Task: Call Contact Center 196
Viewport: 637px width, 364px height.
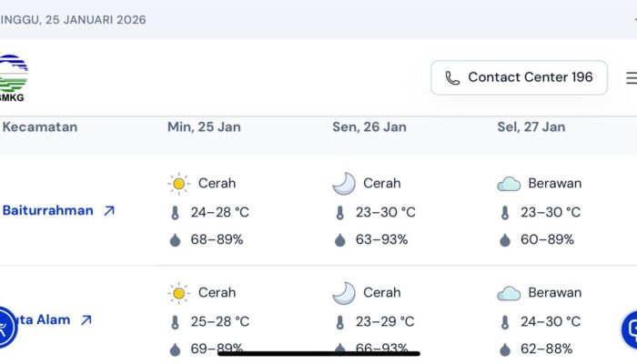Action: pyautogui.click(x=519, y=78)
